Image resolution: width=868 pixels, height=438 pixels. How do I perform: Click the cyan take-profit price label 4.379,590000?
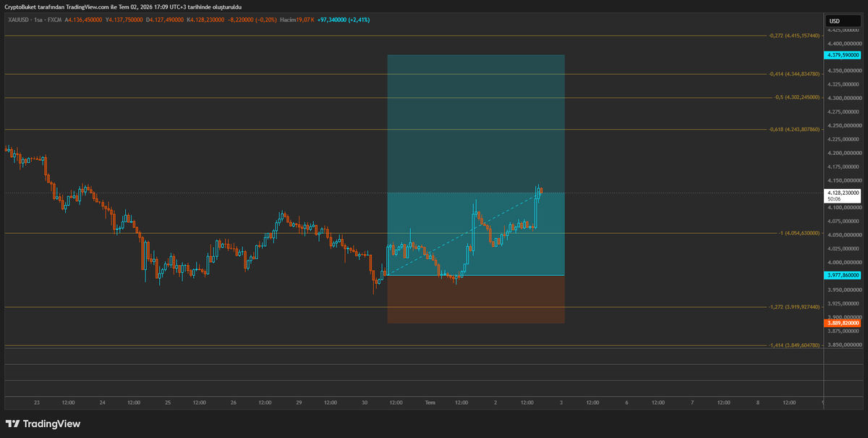point(843,55)
